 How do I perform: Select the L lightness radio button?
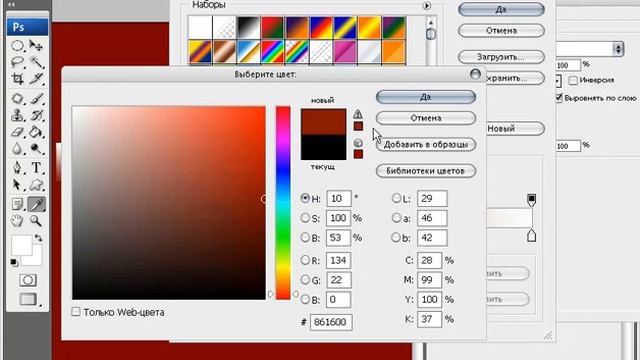click(x=396, y=198)
